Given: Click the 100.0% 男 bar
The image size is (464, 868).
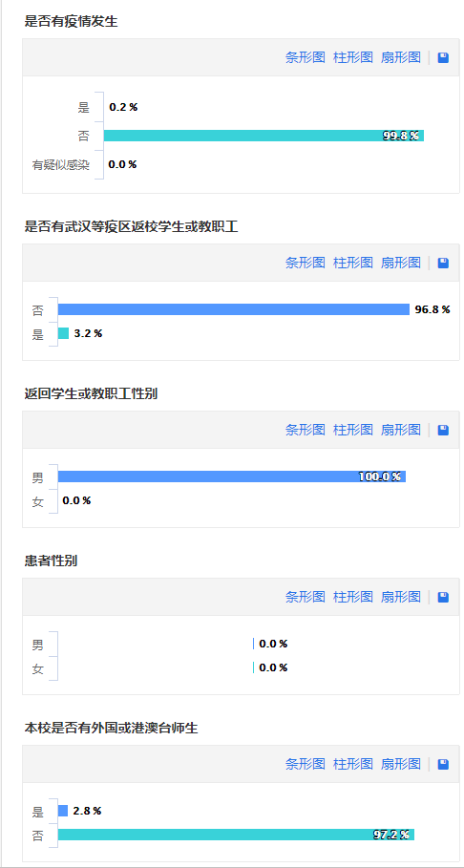Looking at the screenshot, I should point(232,476).
